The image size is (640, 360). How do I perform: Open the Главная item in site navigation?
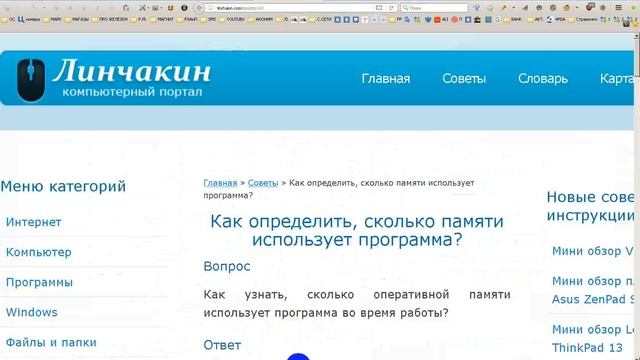[386, 78]
